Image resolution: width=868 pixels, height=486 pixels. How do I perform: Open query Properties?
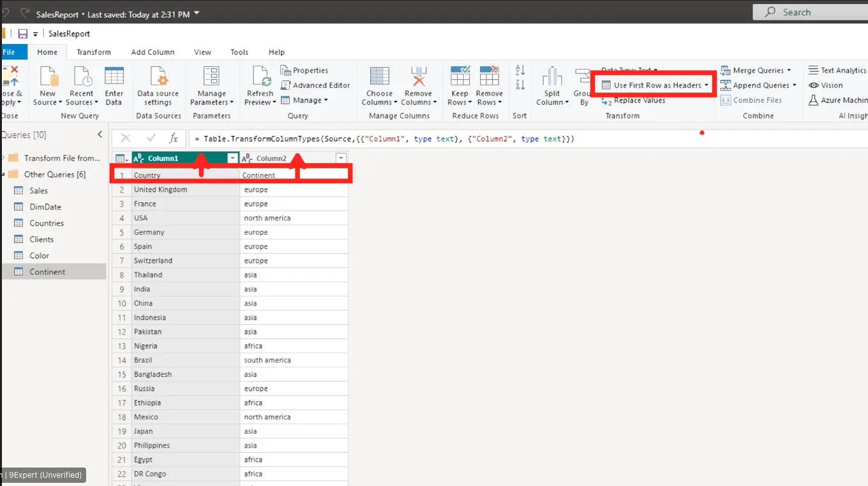click(x=304, y=70)
